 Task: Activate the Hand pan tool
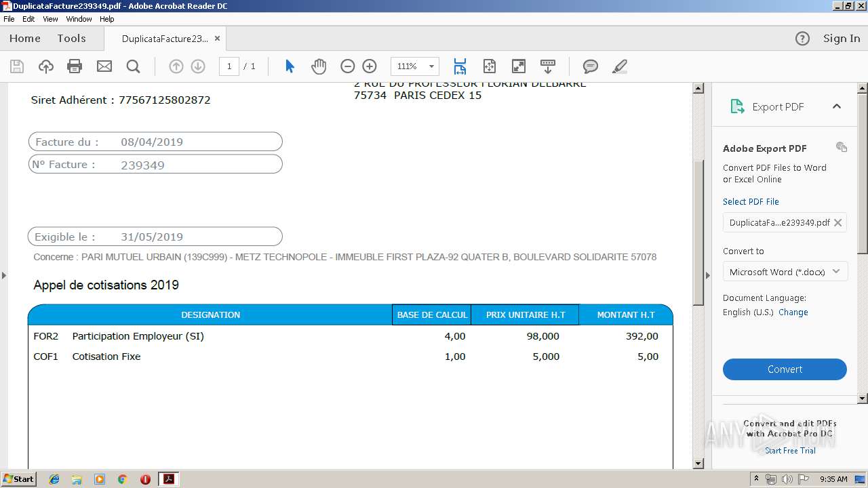point(319,66)
